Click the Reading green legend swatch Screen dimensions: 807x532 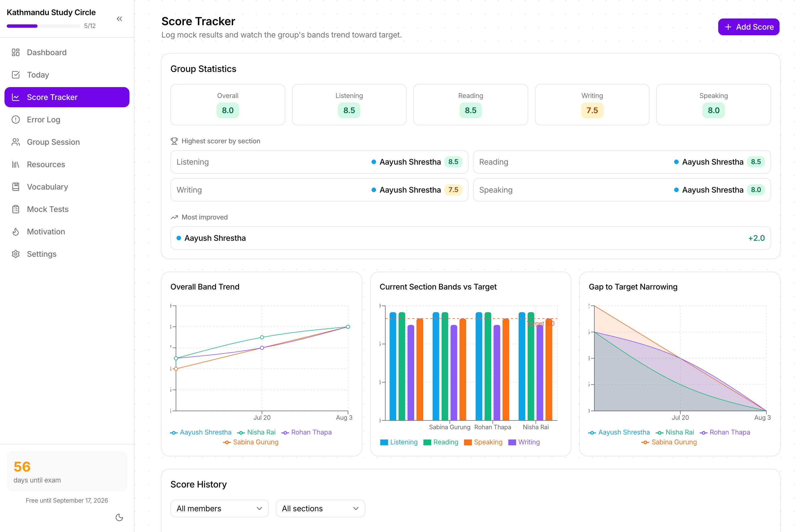[427, 442]
